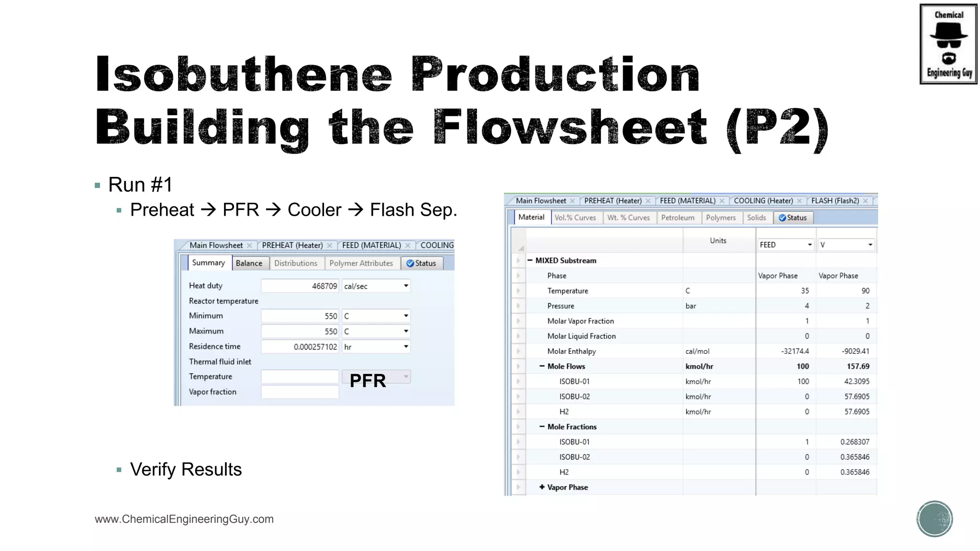Select the Pressure row arrow in stream results
The image size is (980, 551).
(518, 306)
